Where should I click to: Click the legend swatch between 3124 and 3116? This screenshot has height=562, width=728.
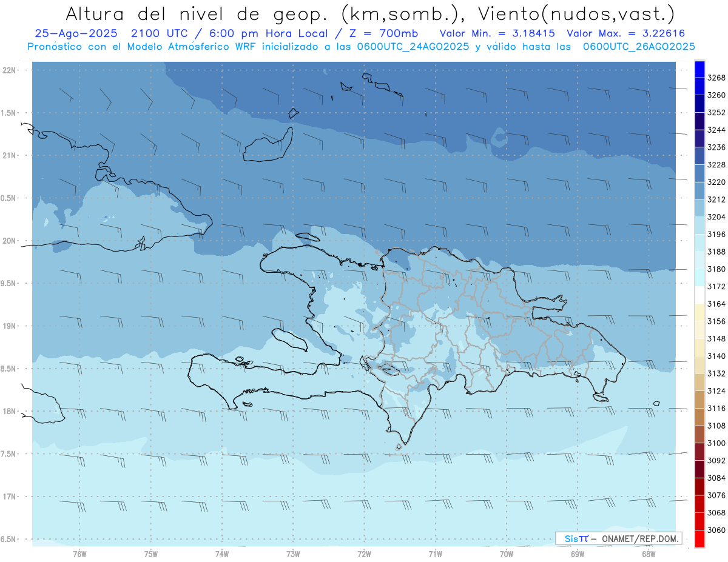click(699, 400)
